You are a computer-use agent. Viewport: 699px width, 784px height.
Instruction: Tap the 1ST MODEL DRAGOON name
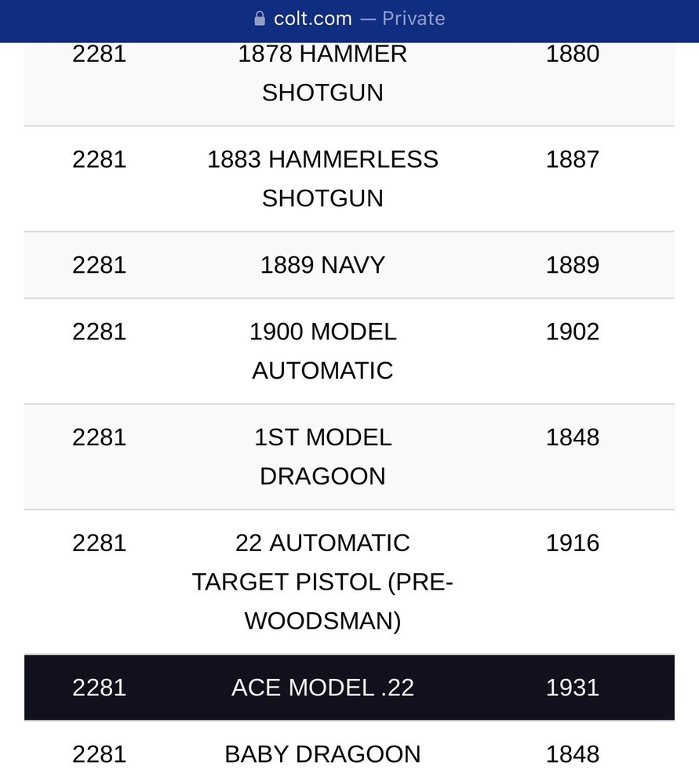(x=322, y=456)
